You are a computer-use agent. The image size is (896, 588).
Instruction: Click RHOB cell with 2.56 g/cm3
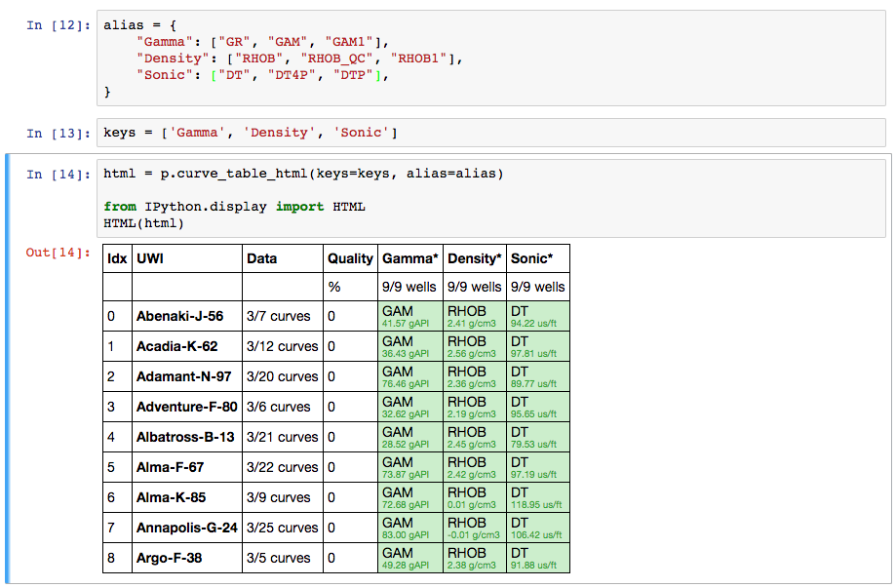(x=474, y=346)
